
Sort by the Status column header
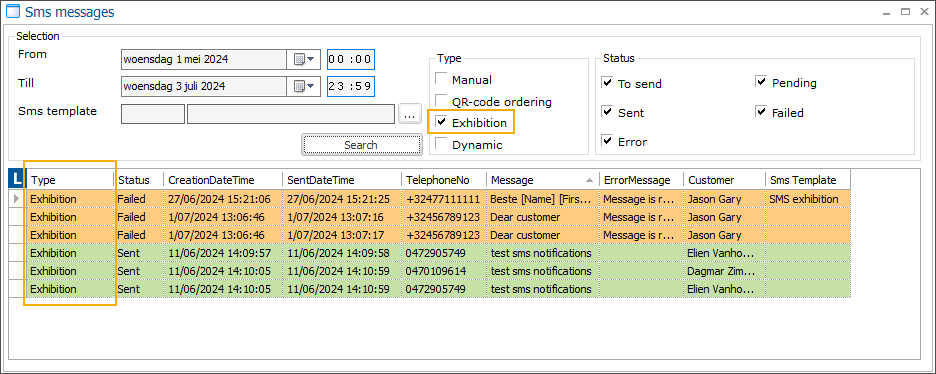pyautogui.click(x=138, y=180)
